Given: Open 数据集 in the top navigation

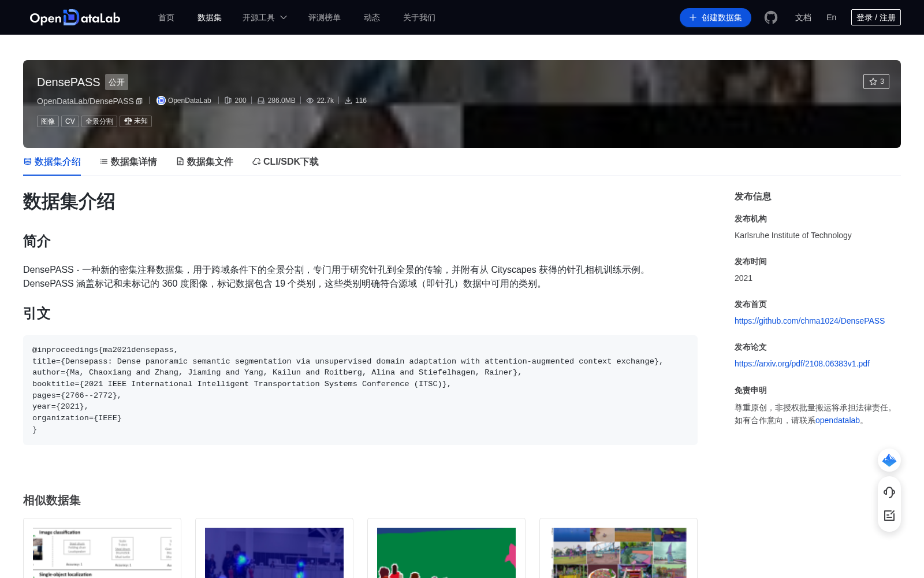Looking at the screenshot, I should 210,17.
